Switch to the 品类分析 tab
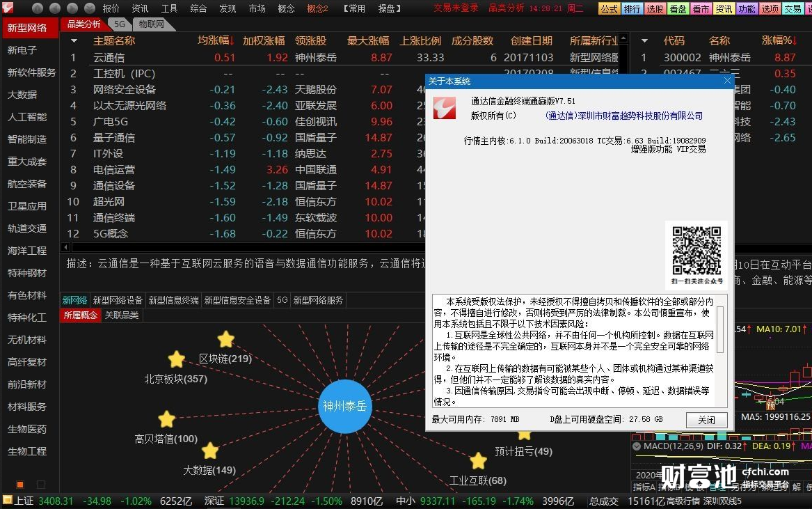This screenshot has width=812, height=509. point(84,24)
